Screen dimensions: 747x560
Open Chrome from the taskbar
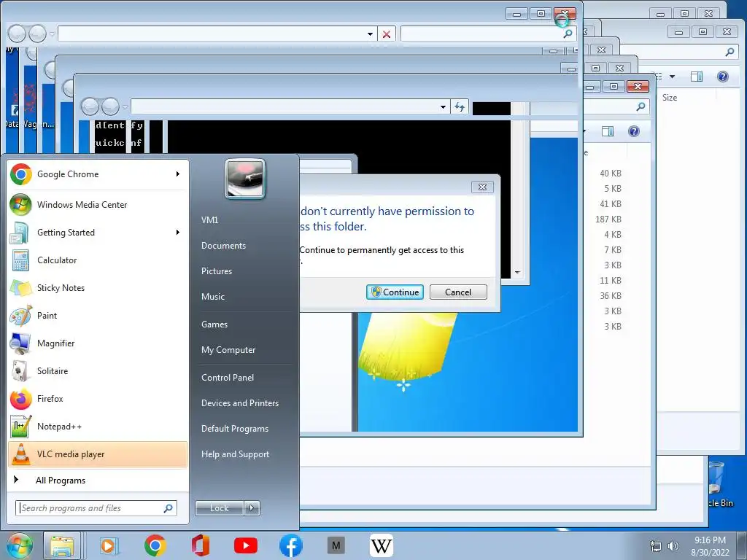155,545
